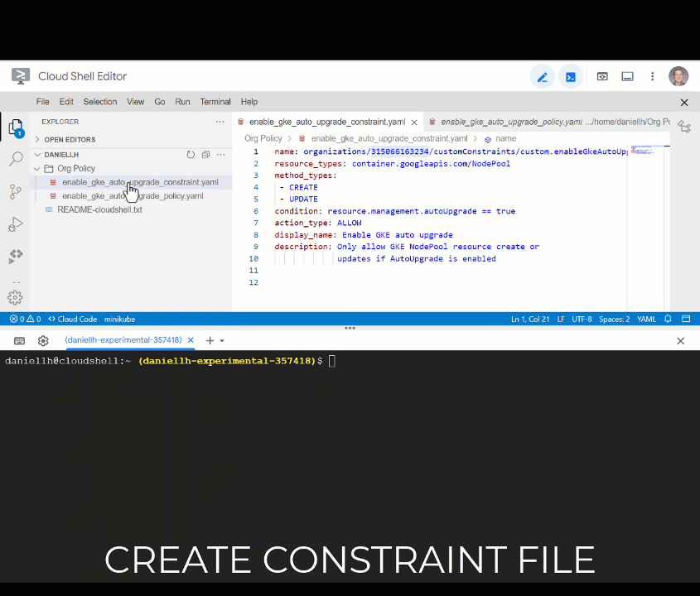Open the Terminal menu
This screenshot has height=596, width=700.
click(215, 101)
